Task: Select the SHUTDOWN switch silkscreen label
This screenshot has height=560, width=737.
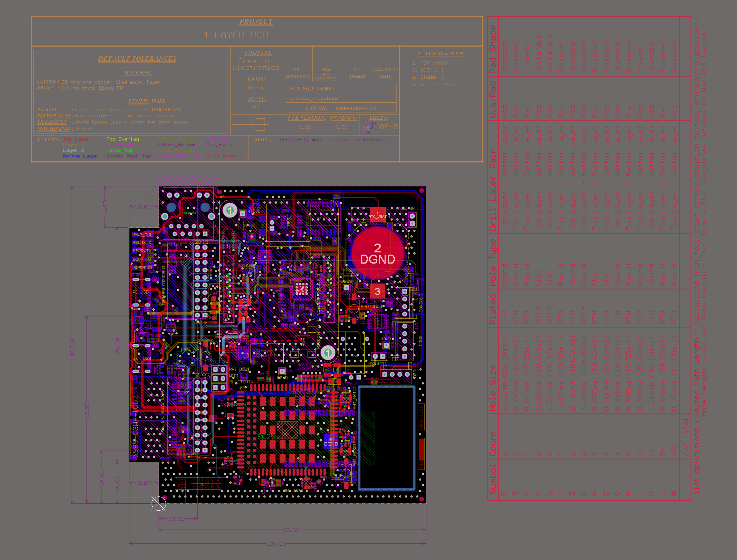Action: (371, 307)
